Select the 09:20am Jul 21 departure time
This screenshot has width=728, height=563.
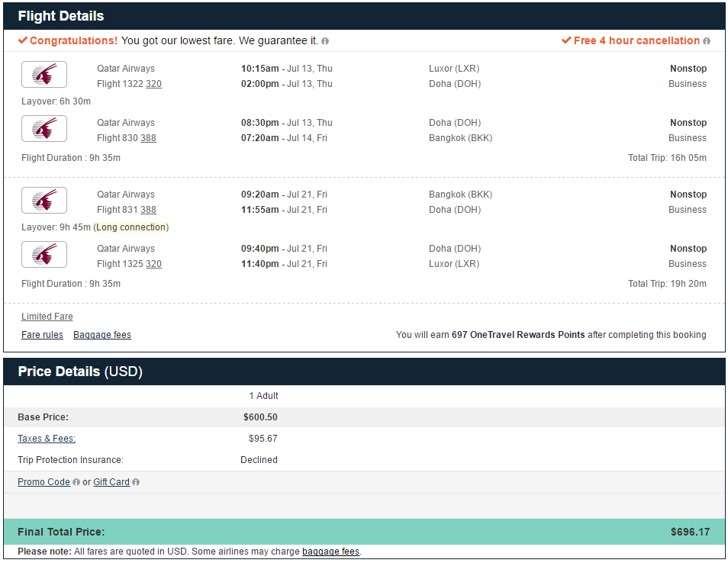point(284,195)
